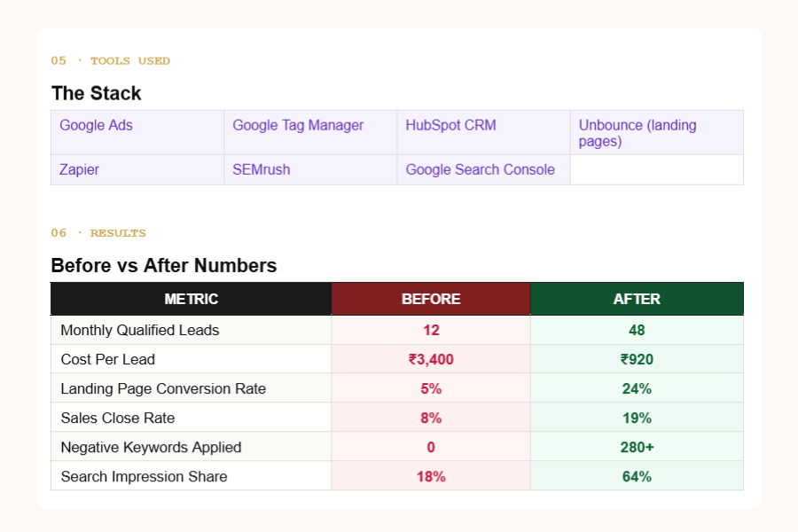Select the Sales Close Rate label
798x532 pixels.
click(x=117, y=418)
